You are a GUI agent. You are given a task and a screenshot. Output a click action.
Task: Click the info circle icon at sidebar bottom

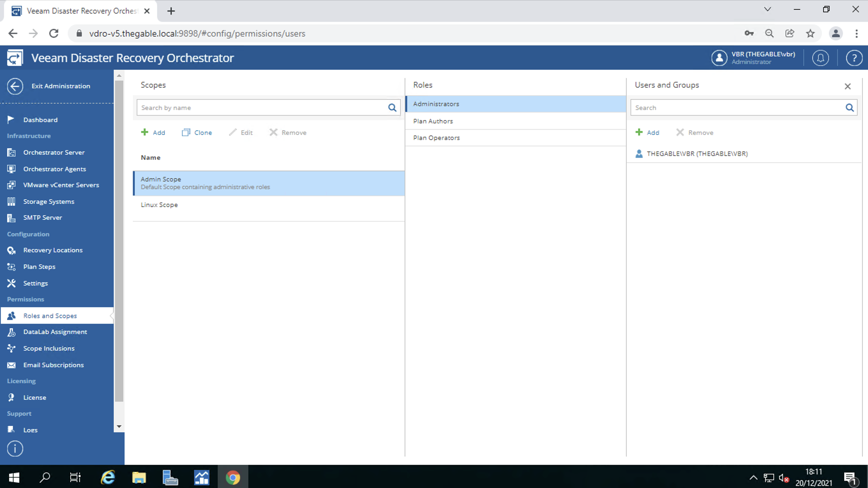[x=15, y=449]
